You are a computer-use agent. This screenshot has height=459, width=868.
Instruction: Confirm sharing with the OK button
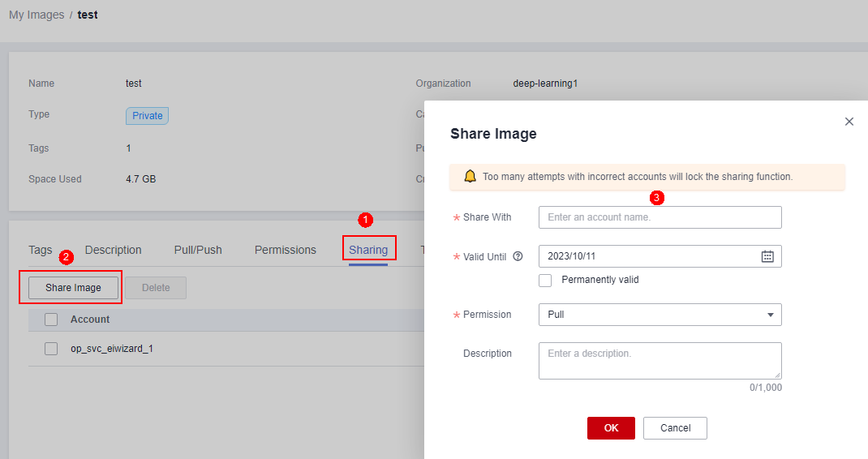click(611, 428)
